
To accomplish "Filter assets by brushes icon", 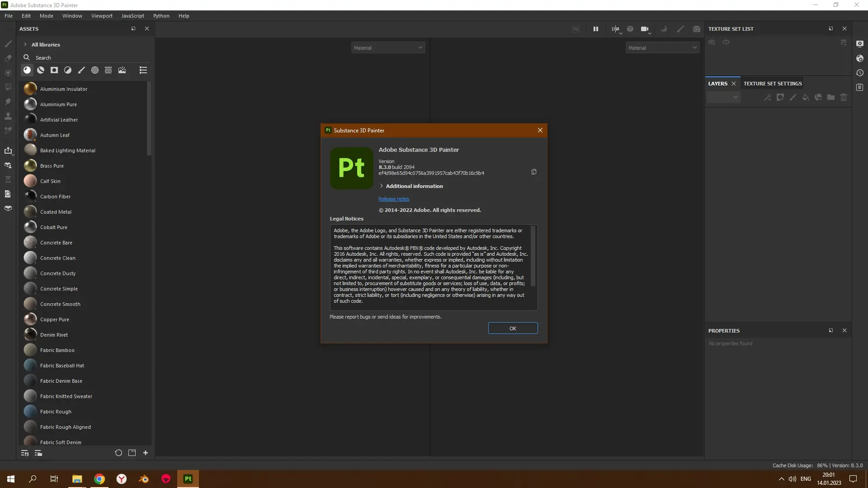I will click(x=81, y=70).
